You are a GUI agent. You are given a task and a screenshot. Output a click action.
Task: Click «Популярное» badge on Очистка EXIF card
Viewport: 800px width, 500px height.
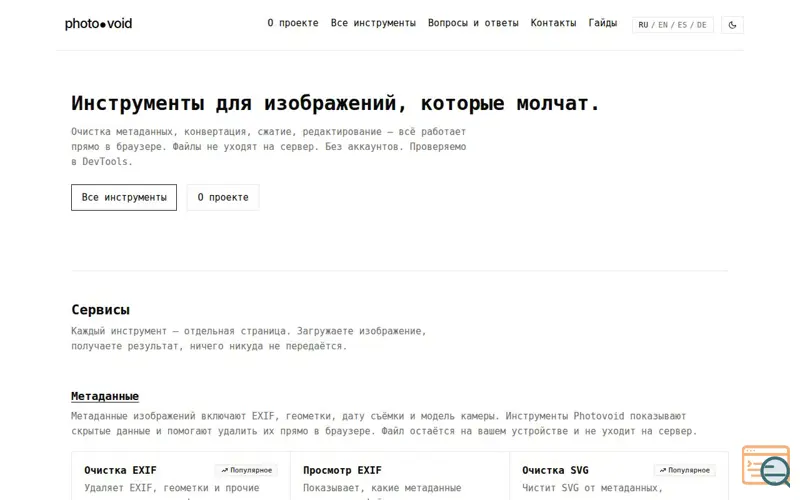246,470
